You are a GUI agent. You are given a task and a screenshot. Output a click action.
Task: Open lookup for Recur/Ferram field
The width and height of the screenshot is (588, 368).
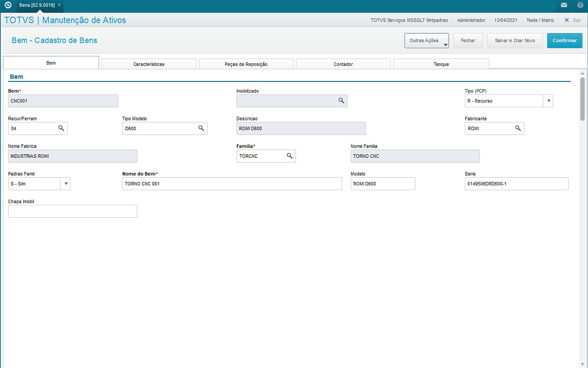61,129
